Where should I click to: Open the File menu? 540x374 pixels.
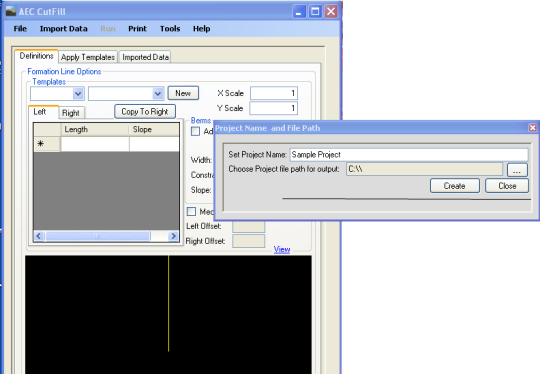click(20, 29)
